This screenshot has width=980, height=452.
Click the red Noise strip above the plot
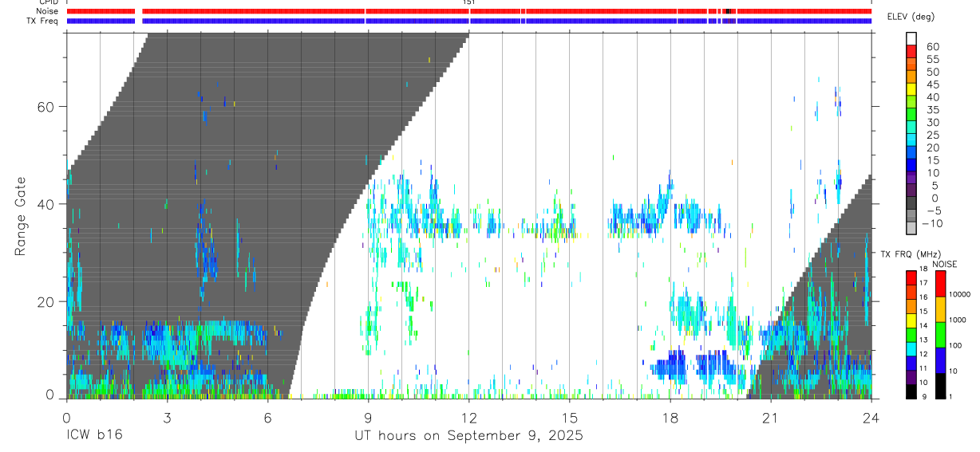469,11
